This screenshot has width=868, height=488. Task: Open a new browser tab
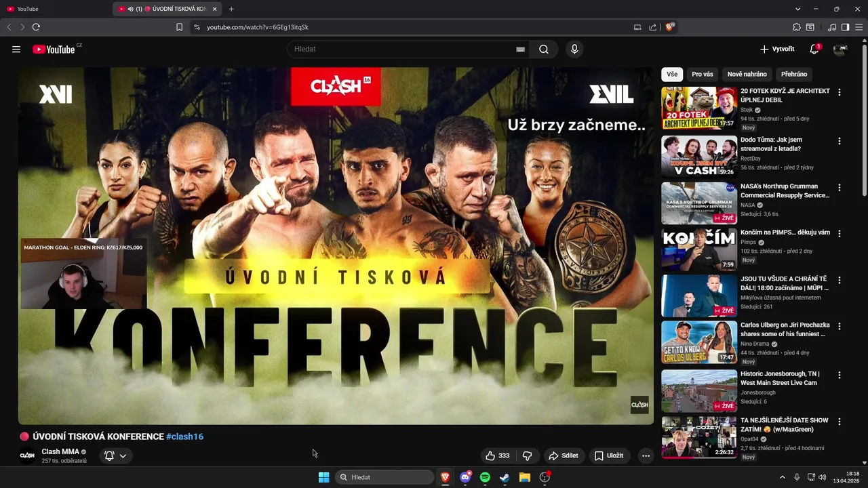pos(231,9)
